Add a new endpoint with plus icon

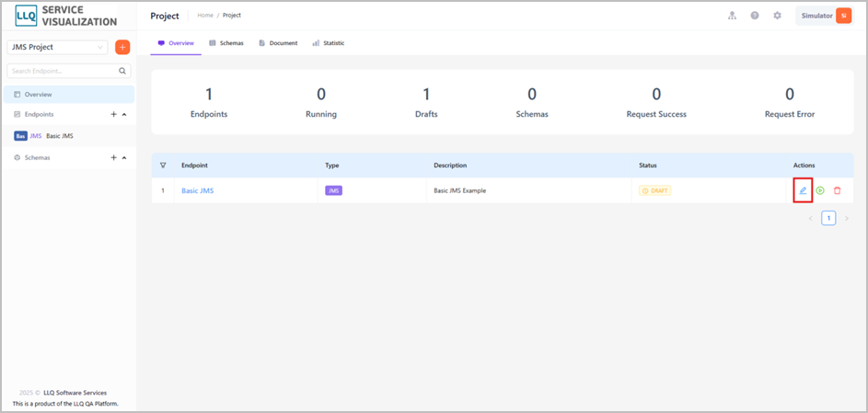pos(113,114)
